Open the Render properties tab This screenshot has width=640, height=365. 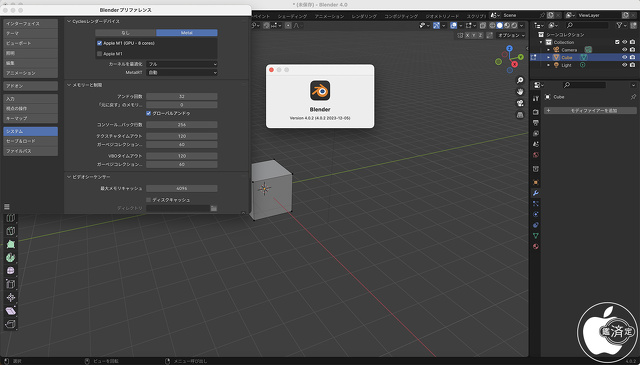536,112
